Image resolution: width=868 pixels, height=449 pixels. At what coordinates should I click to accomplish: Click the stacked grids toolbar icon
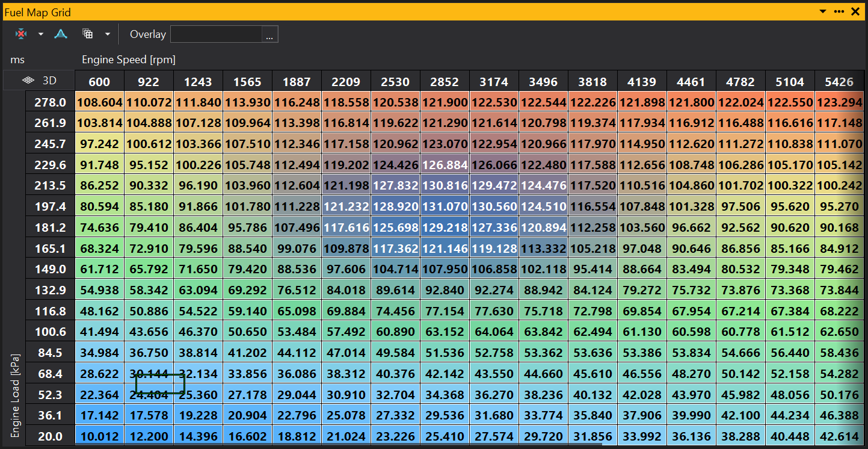pos(88,34)
